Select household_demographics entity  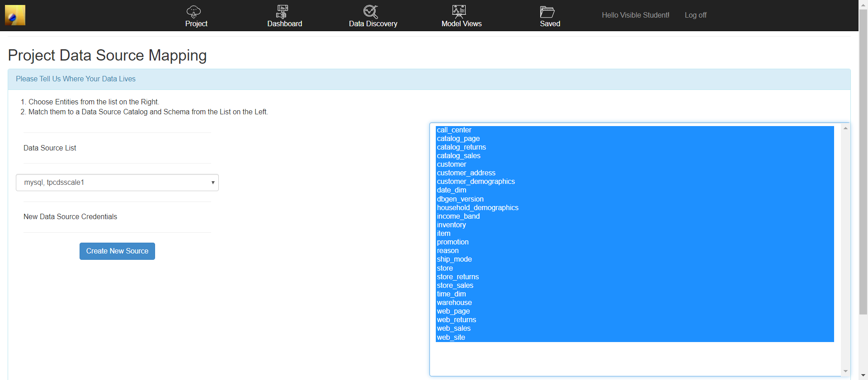pyautogui.click(x=635, y=208)
